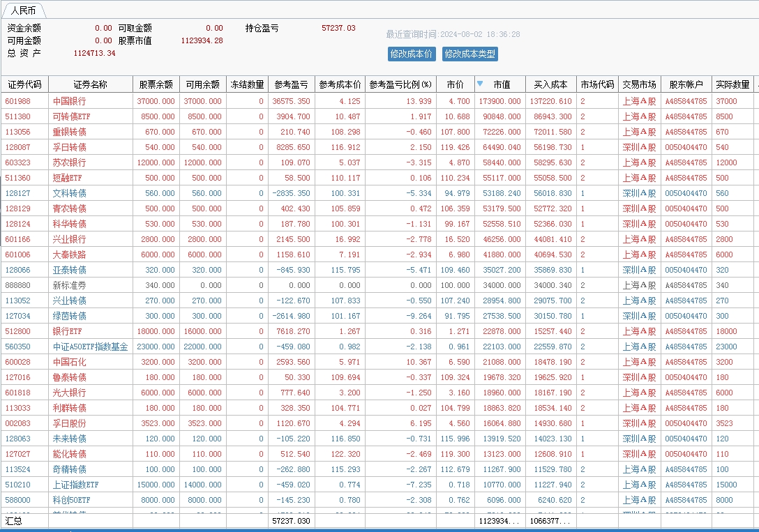Click the 汇总 summary row label
Screen dimensions: 759x532
[x=14, y=521]
